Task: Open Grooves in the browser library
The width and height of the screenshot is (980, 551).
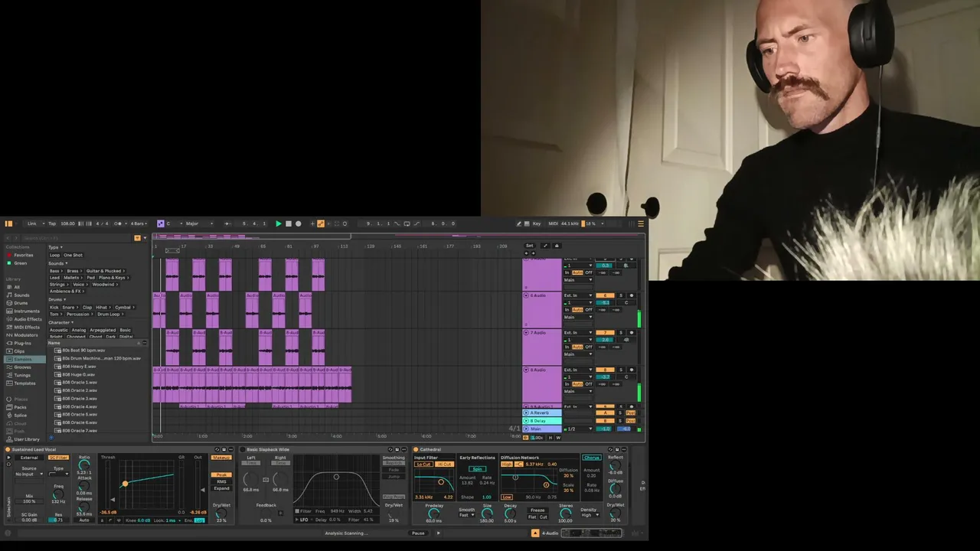Action: click(22, 367)
